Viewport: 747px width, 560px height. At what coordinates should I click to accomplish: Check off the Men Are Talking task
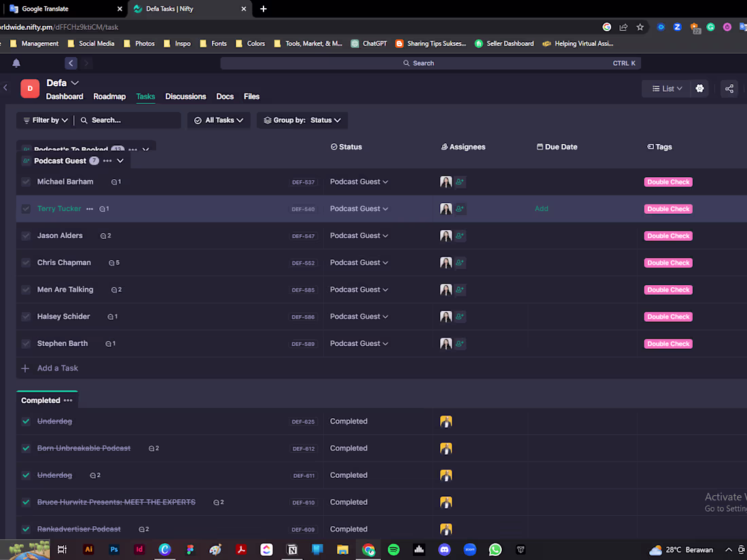(26, 290)
